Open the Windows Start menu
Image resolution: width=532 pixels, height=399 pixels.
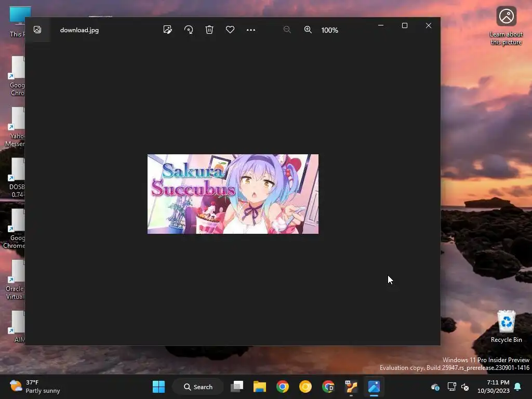pyautogui.click(x=158, y=387)
